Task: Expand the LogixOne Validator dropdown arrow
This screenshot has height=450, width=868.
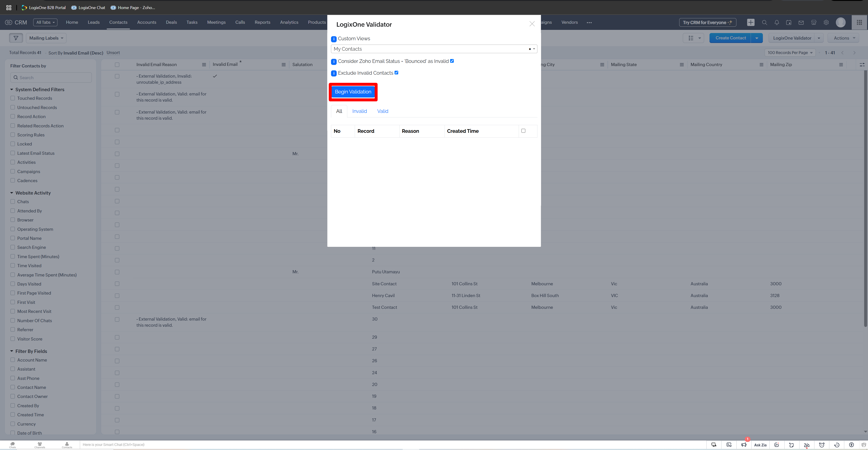Action: pos(818,38)
